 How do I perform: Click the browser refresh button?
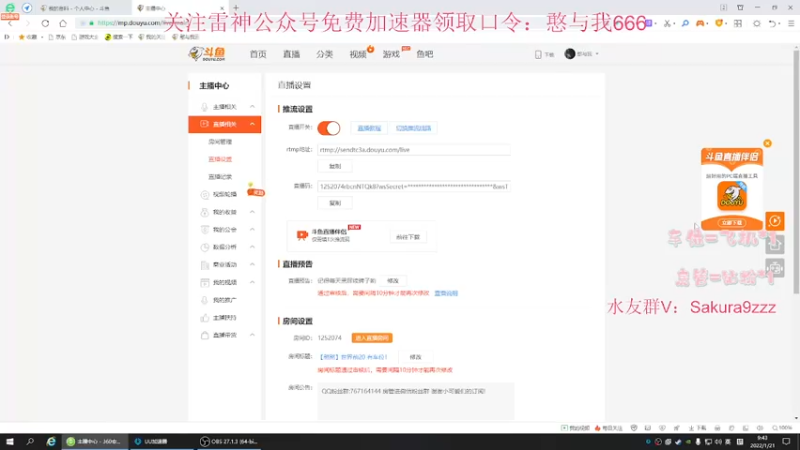pos(45,23)
